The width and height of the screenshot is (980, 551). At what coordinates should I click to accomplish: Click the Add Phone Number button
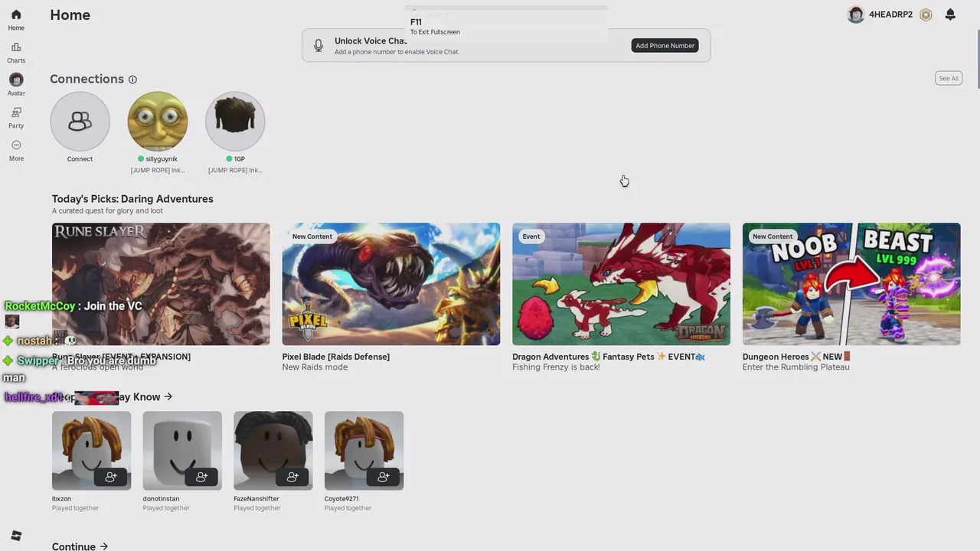[x=665, y=46]
